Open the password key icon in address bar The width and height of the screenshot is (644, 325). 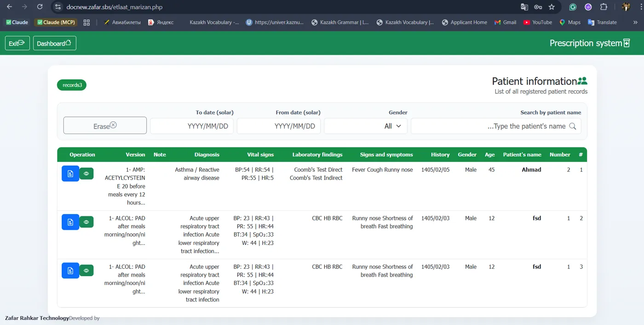[538, 7]
